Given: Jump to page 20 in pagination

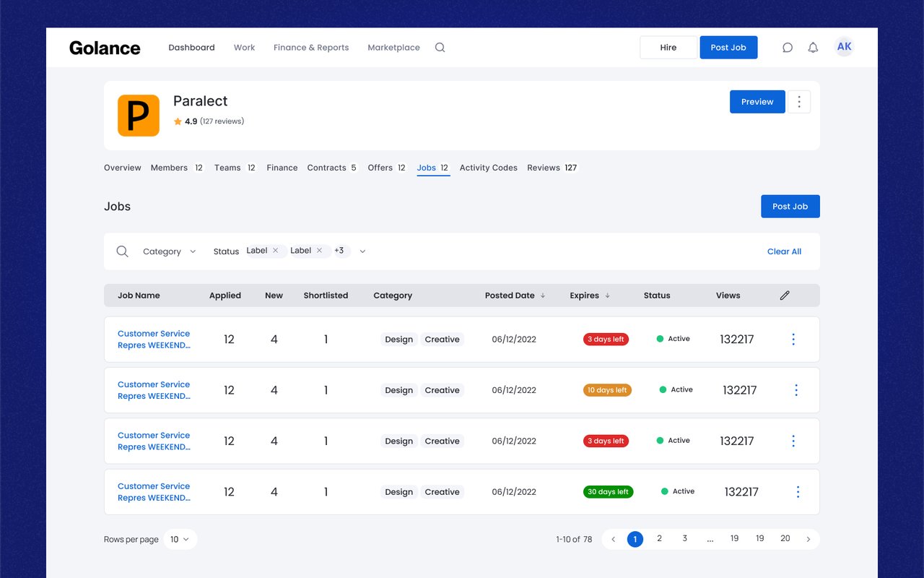Looking at the screenshot, I should pyautogui.click(x=785, y=539).
